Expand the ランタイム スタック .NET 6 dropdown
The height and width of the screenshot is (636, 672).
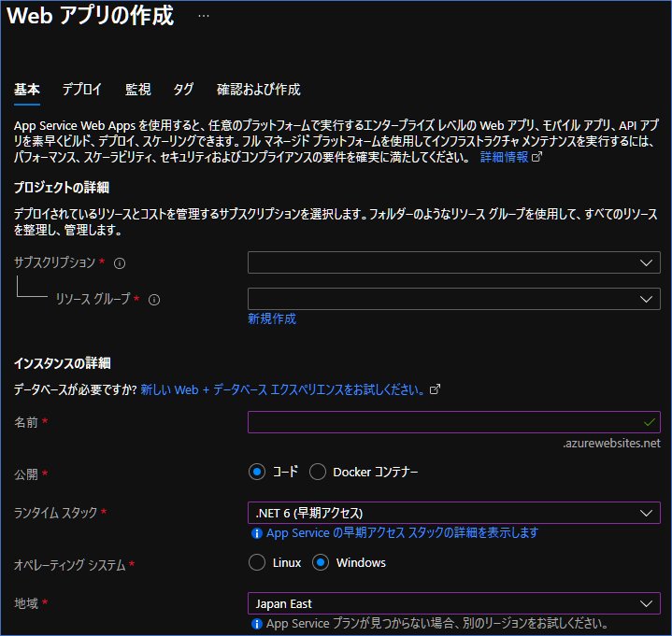click(454, 513)
